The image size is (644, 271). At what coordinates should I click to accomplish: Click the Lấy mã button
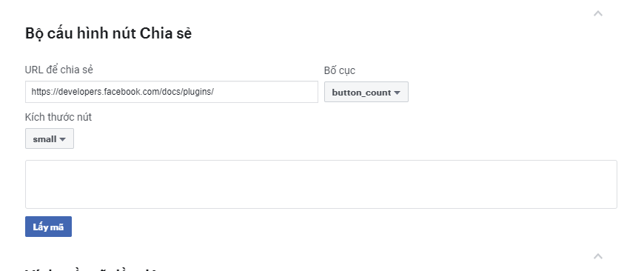coord(48,227)
